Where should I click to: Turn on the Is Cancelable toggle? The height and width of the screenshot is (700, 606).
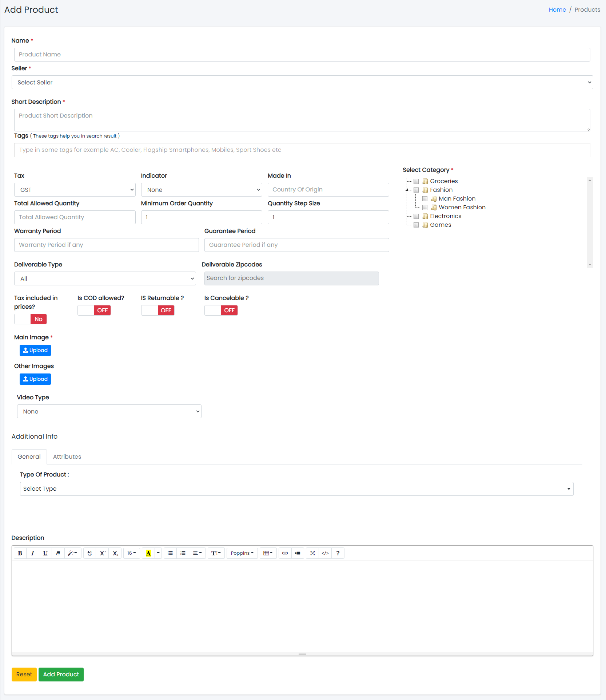tap(221, 310)
